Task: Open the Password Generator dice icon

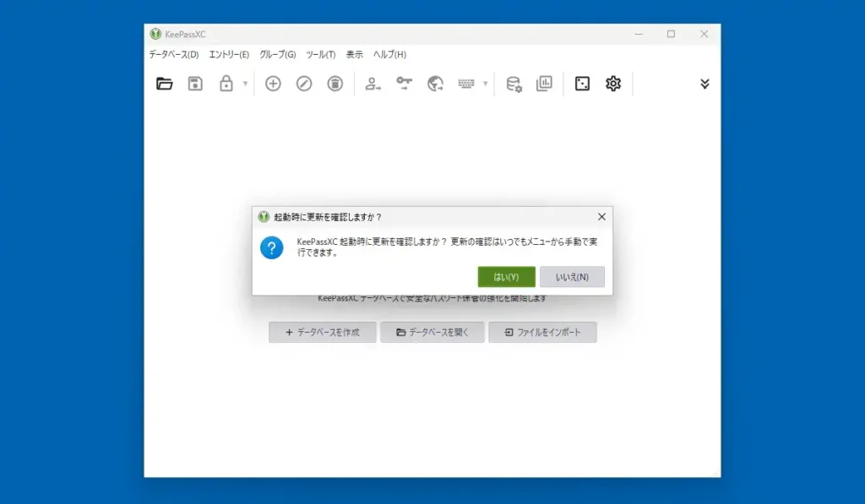Action: coord(583,84)
